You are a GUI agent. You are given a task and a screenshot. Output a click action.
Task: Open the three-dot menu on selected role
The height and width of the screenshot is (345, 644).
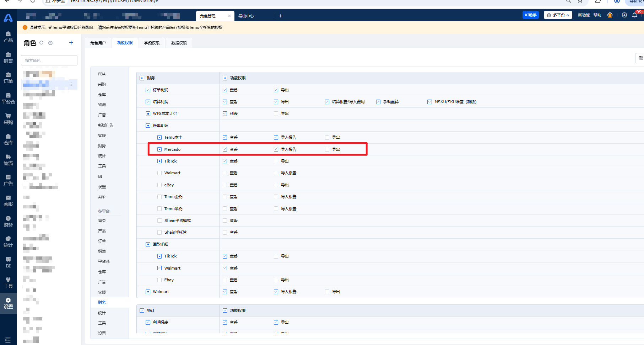[x=71, y=84]
